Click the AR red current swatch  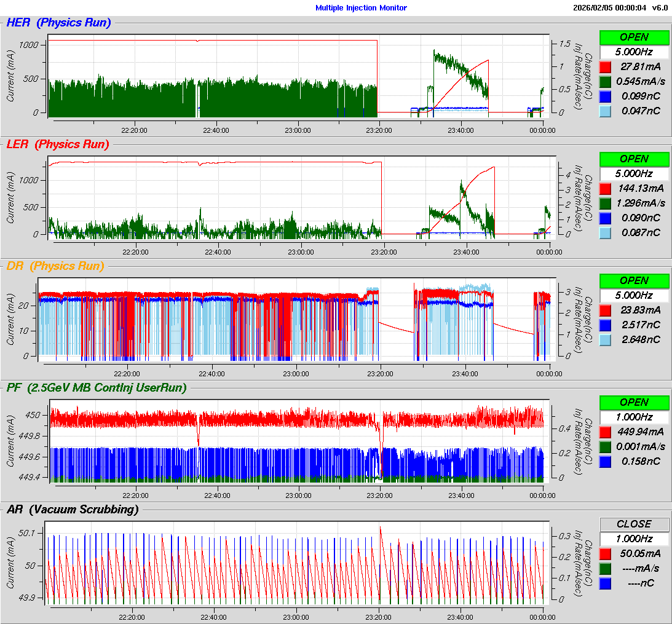coord(606,553)
